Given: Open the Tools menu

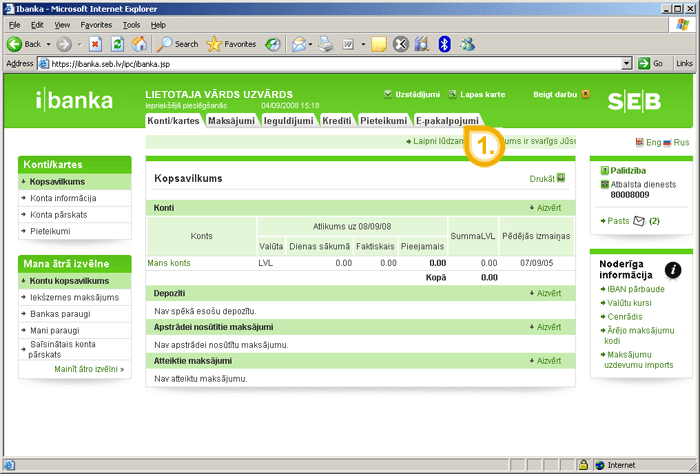Looking at the screenshot, I should [131, 25].
